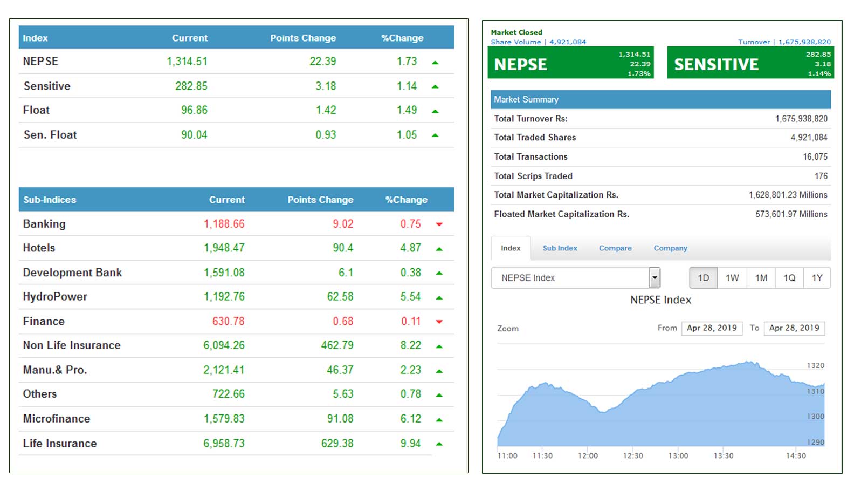
Task: Select the 1M chart range
Action: click(x=761, y=278)
